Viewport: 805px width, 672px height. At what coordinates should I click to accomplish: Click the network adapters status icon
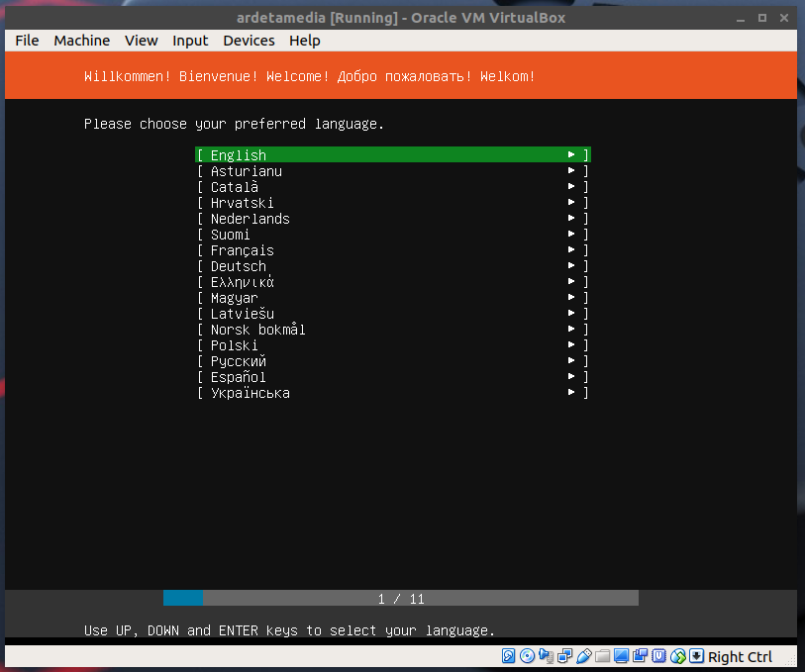564,656
